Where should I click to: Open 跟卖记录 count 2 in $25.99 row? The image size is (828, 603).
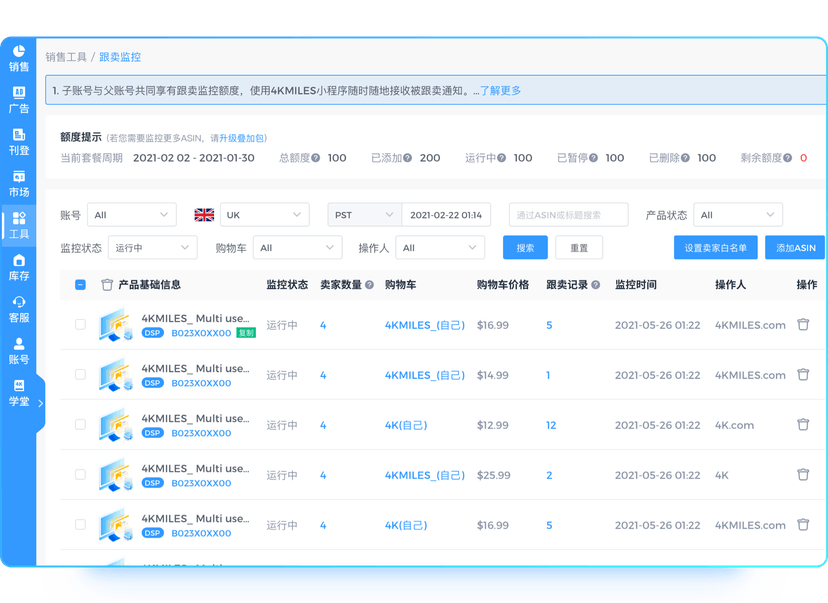pyautogui.click(x=549, y=476)
